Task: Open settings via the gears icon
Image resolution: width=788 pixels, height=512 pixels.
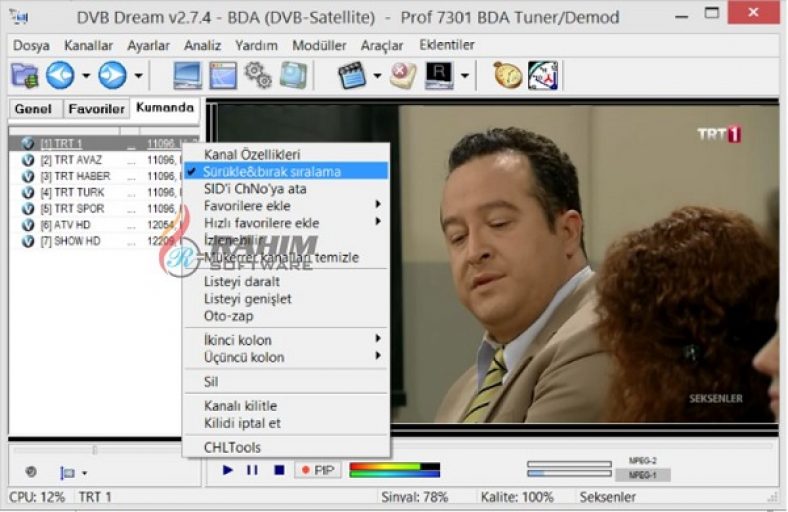Action: coord(258,75)
